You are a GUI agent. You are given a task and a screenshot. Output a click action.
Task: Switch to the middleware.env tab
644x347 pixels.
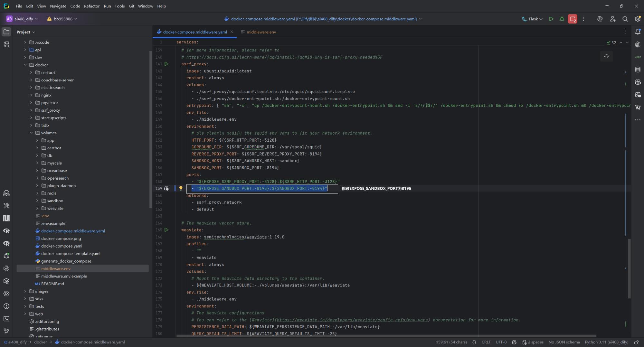(261, 32)
